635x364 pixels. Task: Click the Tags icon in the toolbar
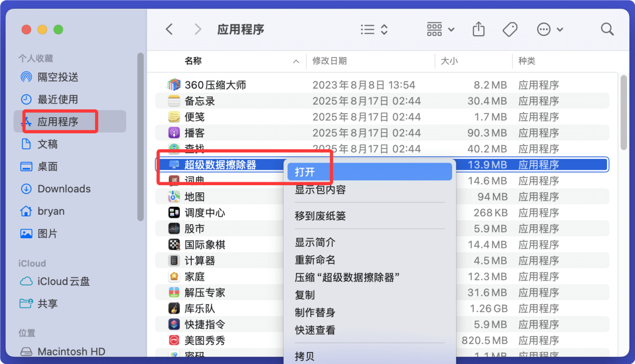[510, 29]
